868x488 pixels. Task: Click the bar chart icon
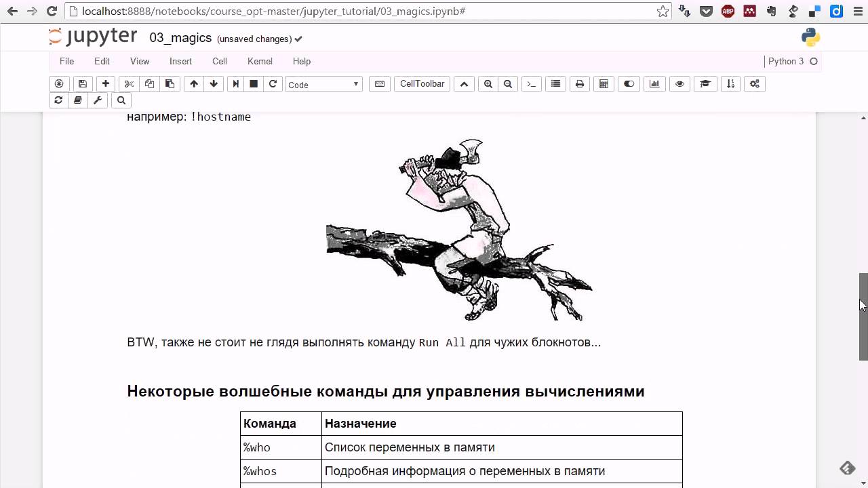654,84
